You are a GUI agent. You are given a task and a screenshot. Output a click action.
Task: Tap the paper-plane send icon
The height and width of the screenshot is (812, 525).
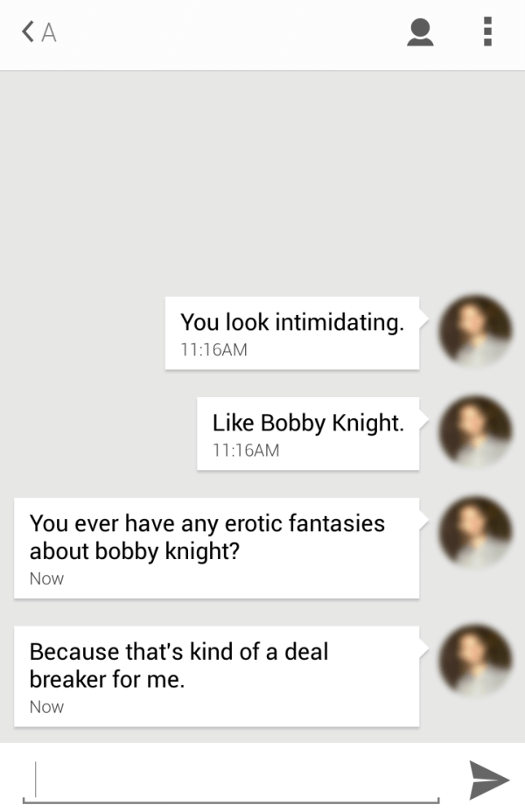[x=490, y=779]
